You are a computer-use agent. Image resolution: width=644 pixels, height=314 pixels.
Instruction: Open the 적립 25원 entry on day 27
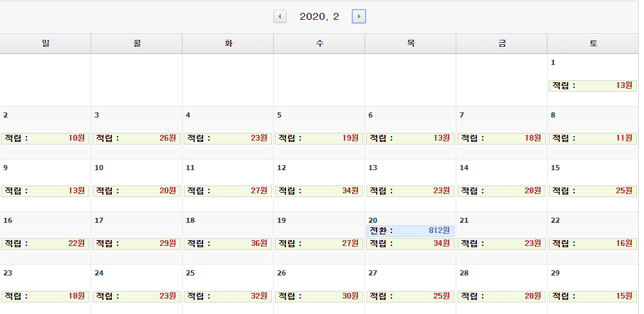(410, 296)
